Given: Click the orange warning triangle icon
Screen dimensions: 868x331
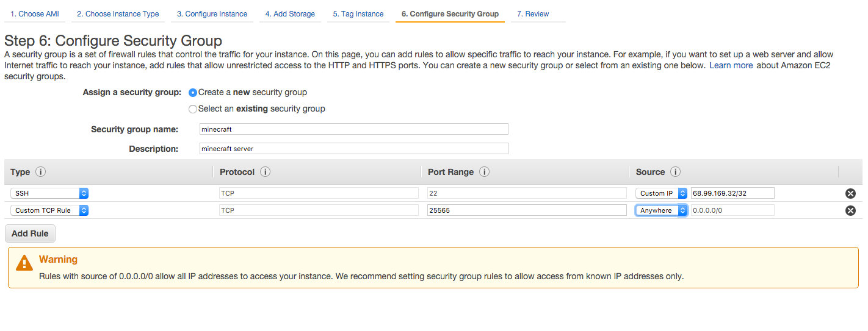Looking at the screenshot, I should pyautogui.click(x=24, y=263).
